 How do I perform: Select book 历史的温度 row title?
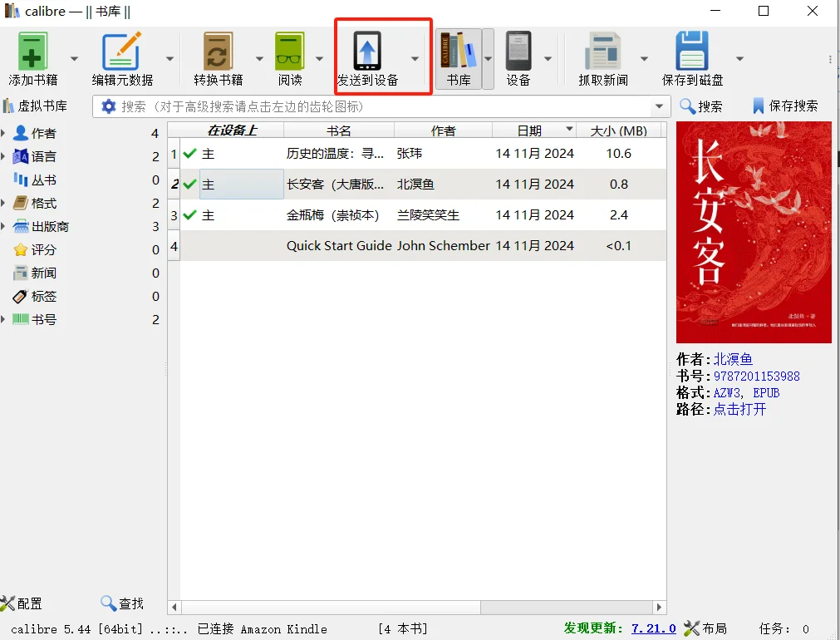335,154
